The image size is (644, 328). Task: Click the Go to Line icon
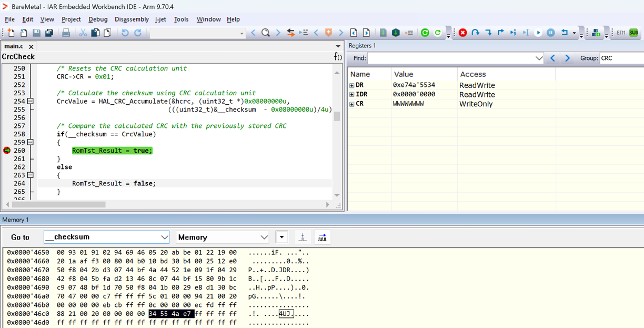click(x=304, y=33)
